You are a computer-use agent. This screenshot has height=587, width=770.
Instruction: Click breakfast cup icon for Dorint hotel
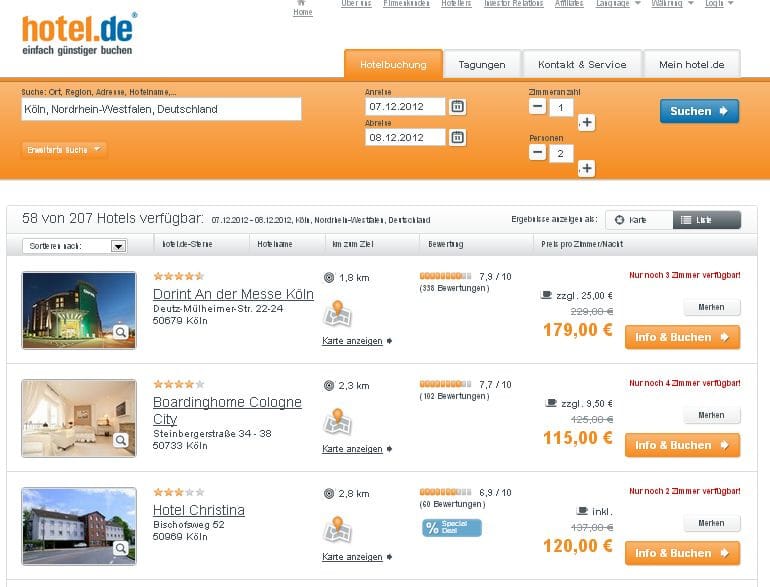click(546, 295)
